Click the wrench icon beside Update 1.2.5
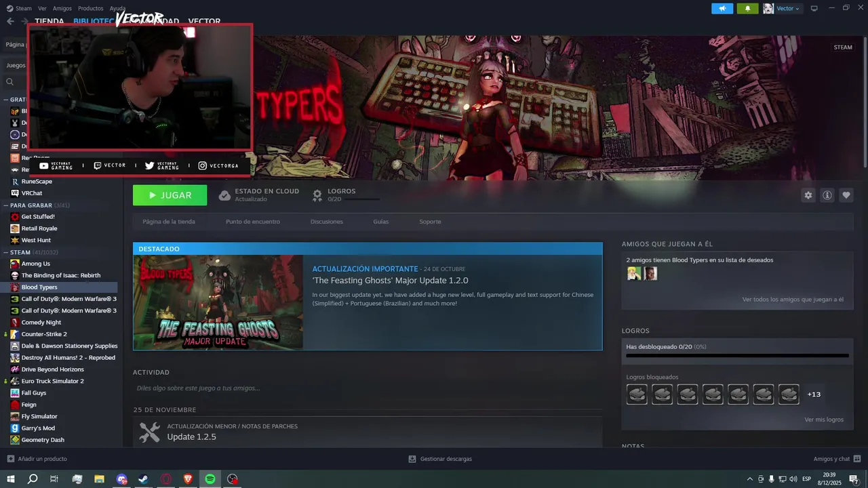The image size is (868, 488). [x=149, y=432]
